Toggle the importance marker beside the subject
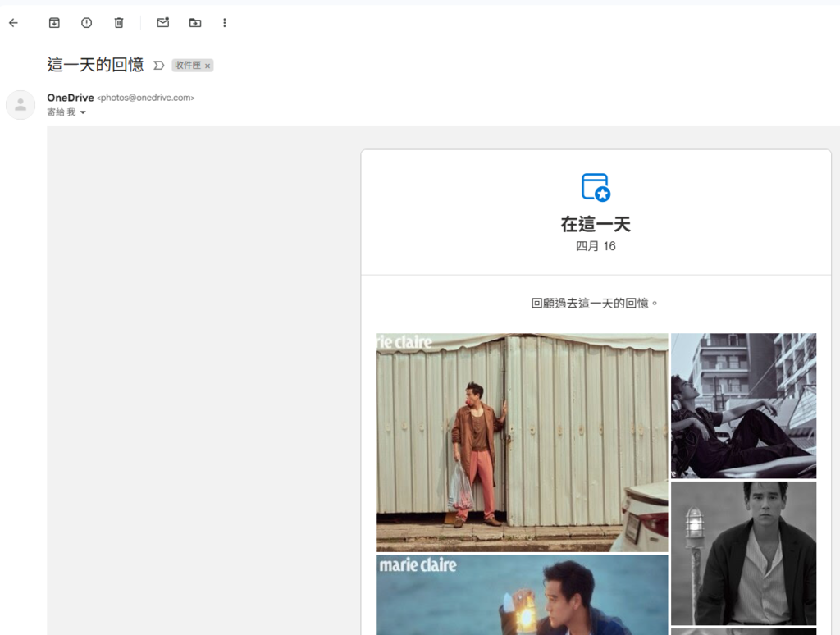 click(158, 66)
